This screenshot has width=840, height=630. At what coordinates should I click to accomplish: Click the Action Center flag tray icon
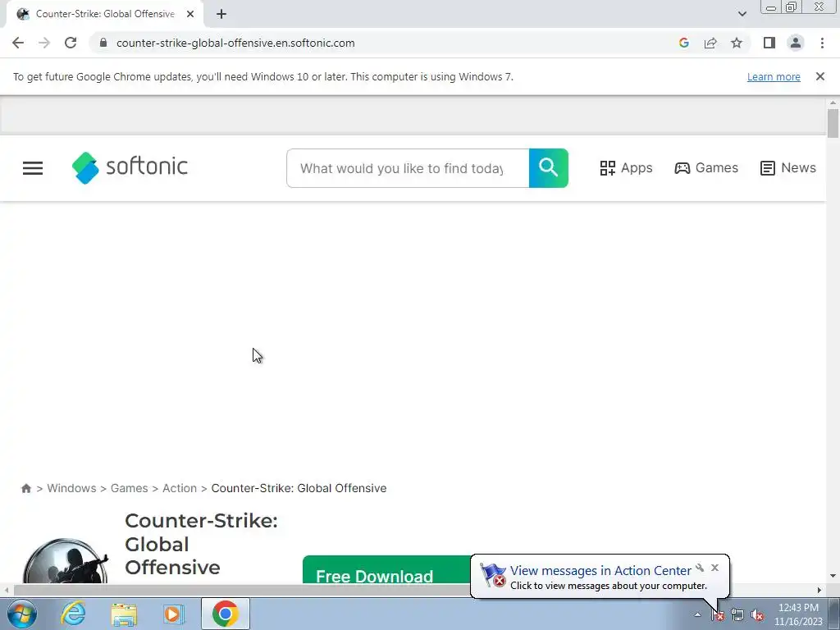[x=718, y=615]
